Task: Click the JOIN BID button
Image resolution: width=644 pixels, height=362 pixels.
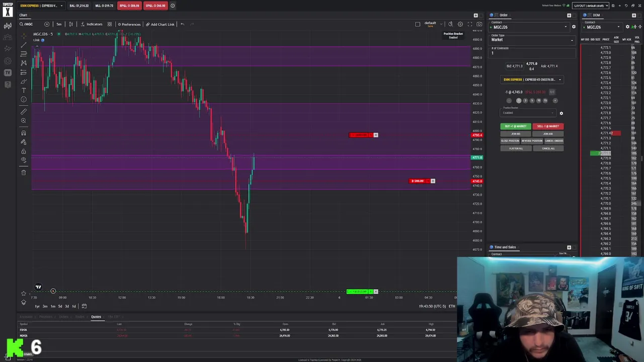Action: pos(516,134)
